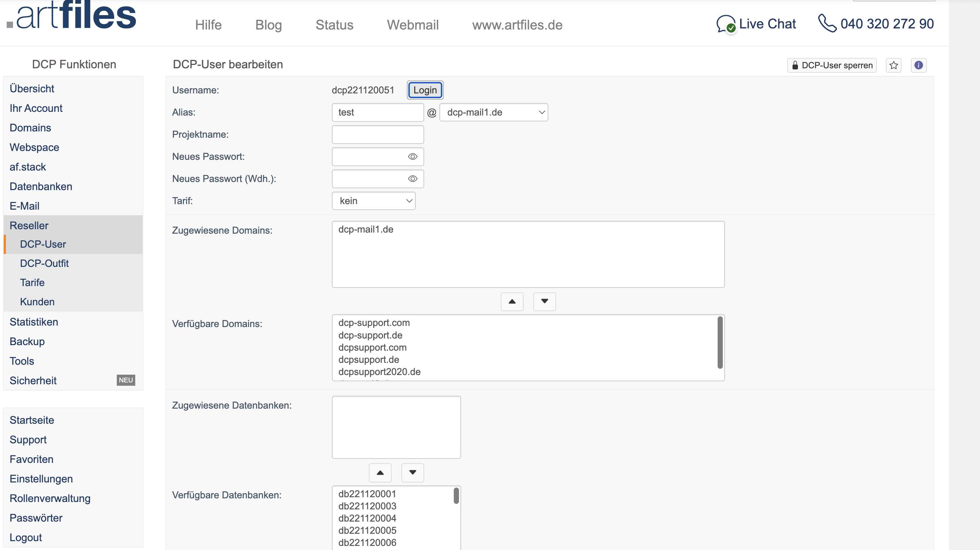Click into the Projektname input field
This screenshot has width=980, height=550.
pos(377,135)
